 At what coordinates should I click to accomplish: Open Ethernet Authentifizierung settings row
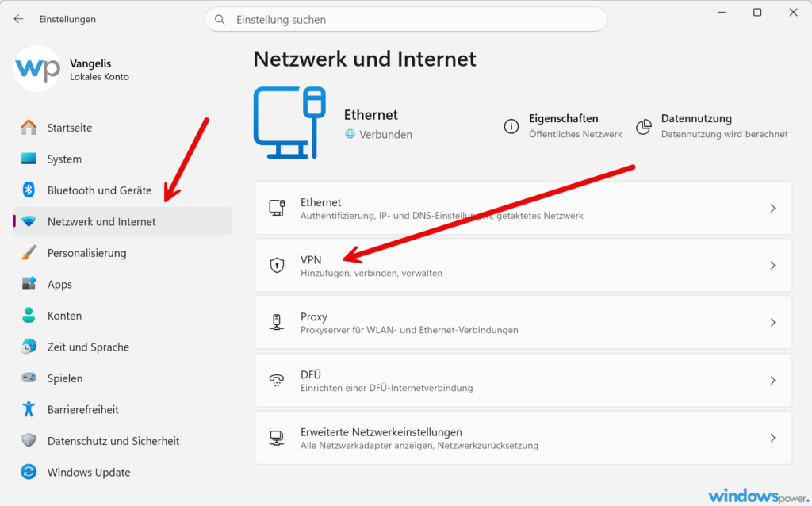click(523, 208)
